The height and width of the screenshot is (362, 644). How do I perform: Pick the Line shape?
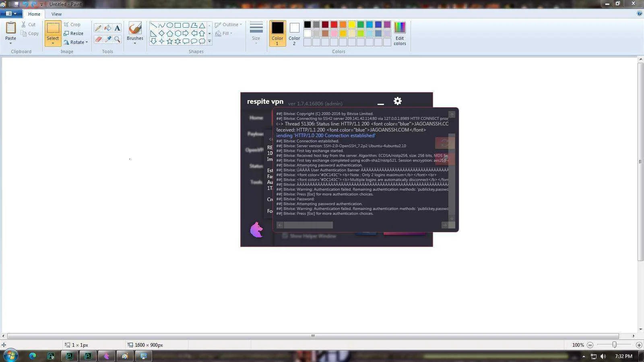(x=153, y=25)
